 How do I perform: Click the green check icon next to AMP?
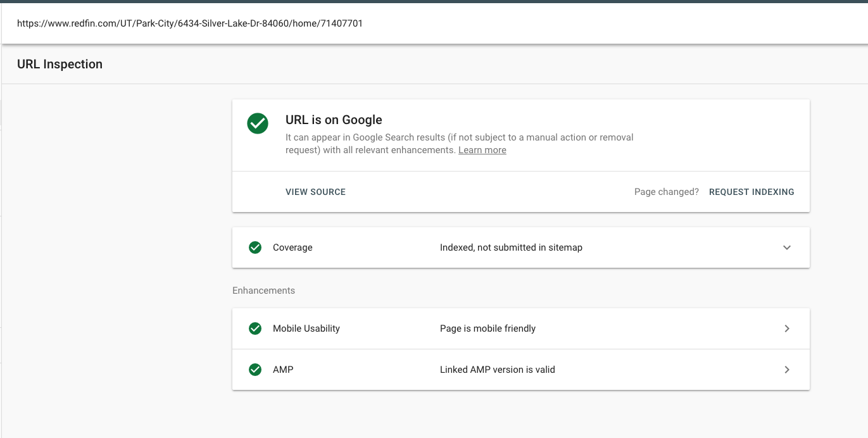(x=255, y=370)
